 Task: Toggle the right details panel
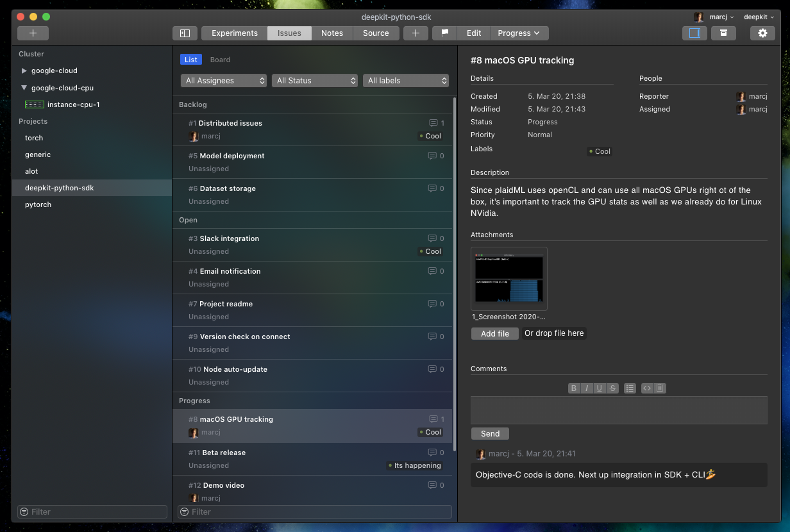pos(694,33)
